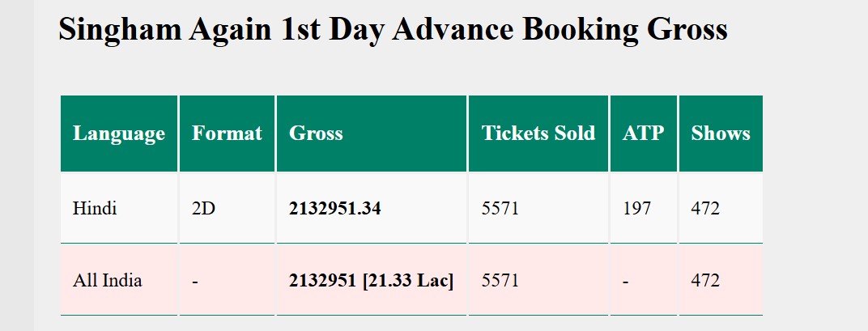This screenshot has height=331, width=868.
Task: Select tickets sold 5571 in Hindi row
Action: click(500, 209)
